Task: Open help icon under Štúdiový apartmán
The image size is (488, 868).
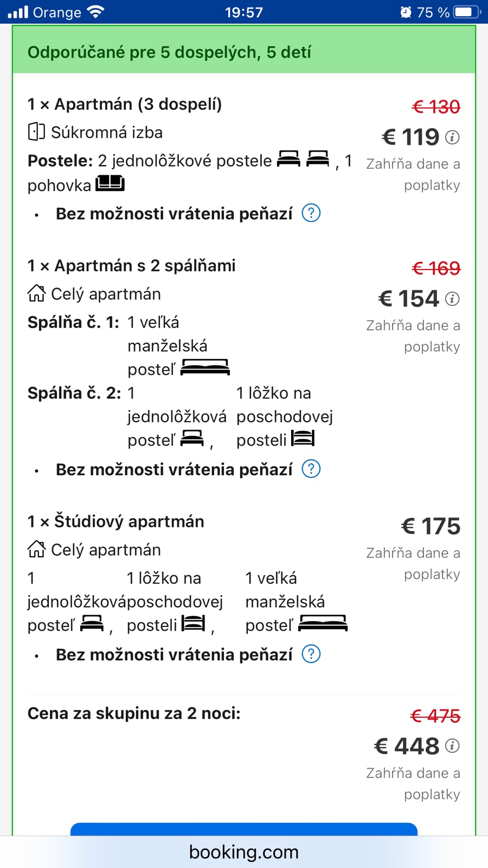Action: tap(311, 654)
